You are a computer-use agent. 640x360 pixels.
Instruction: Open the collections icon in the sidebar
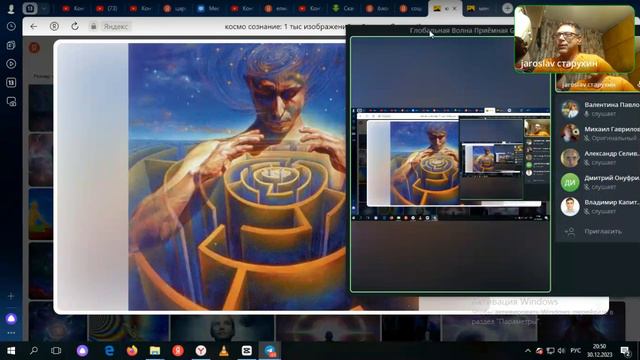click(x=11, y=45)
